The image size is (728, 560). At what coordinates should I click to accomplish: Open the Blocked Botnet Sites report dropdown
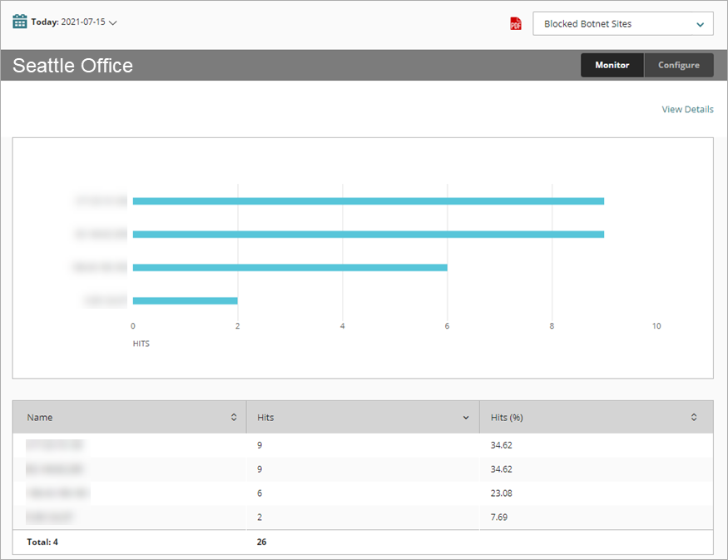click(x=622, y=23)
